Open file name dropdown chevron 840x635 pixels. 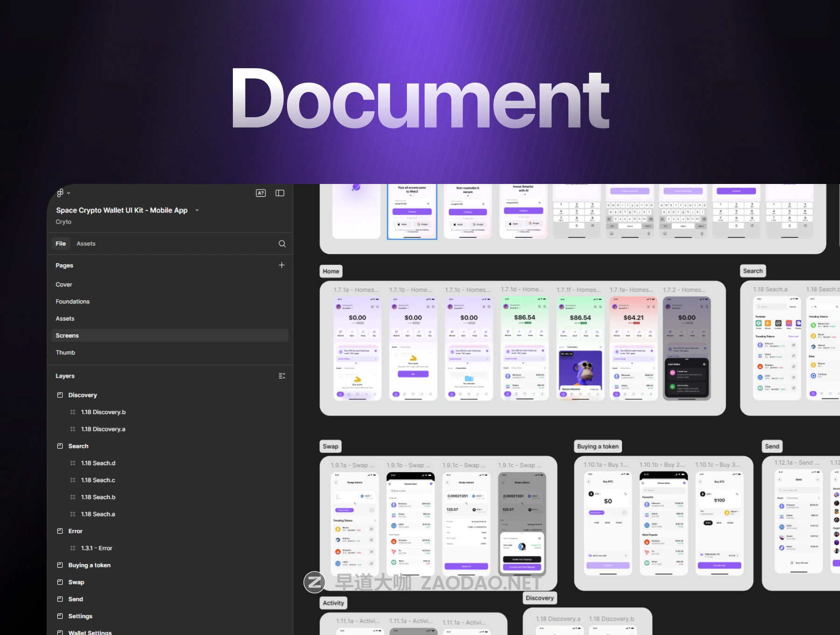point(197,210)
